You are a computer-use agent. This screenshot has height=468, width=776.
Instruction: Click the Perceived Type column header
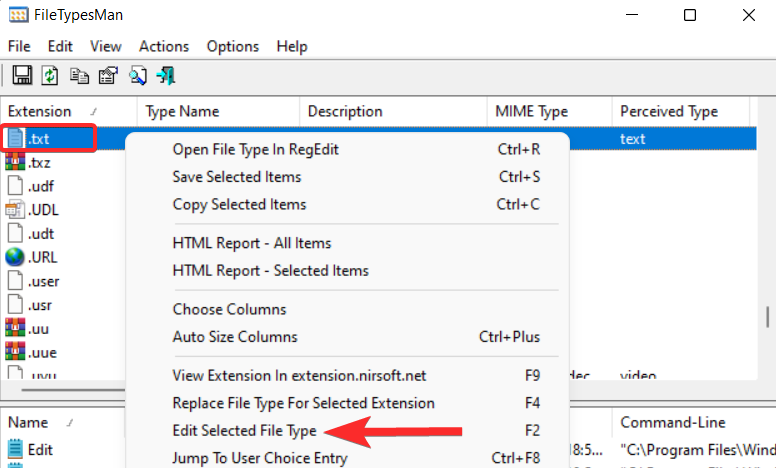point(668,111)
